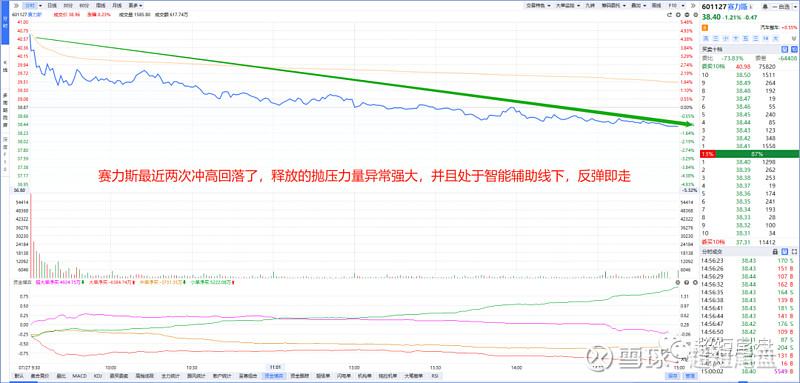This screenshot has height=383, width=800.
Task: Open the 叠加 overlay dropdown
Action: point(638,6)
